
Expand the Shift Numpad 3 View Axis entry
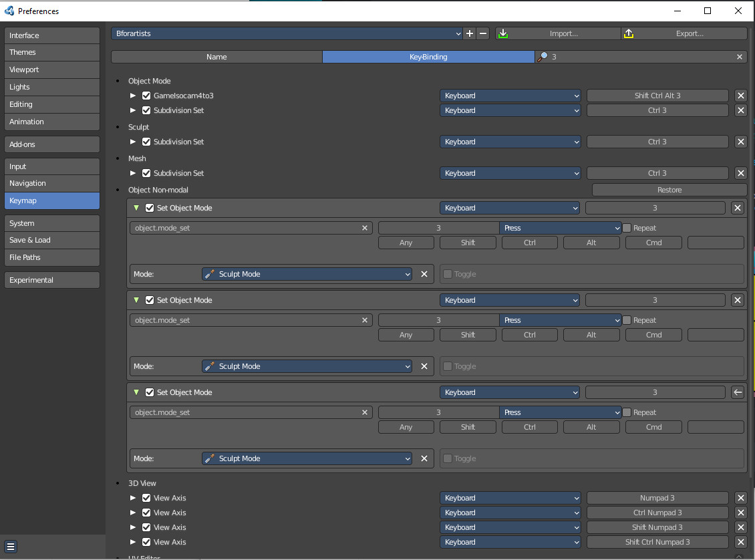tap(133, 527)
